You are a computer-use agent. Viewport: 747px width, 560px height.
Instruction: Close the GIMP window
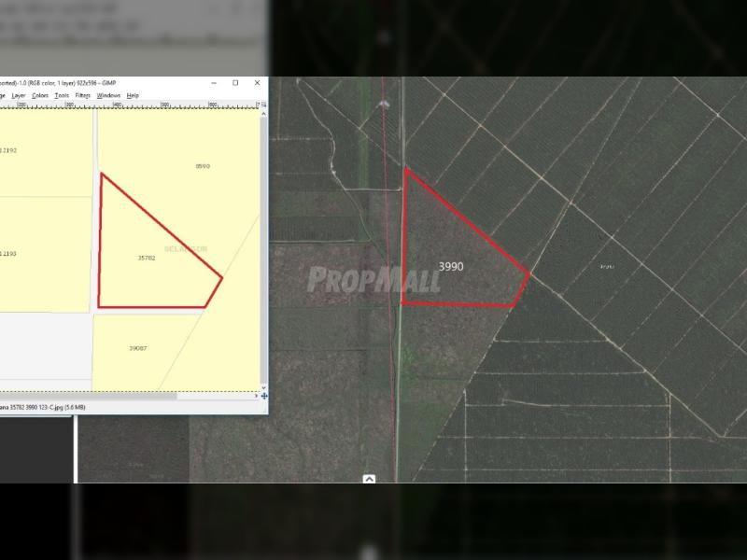click(258, 83)
